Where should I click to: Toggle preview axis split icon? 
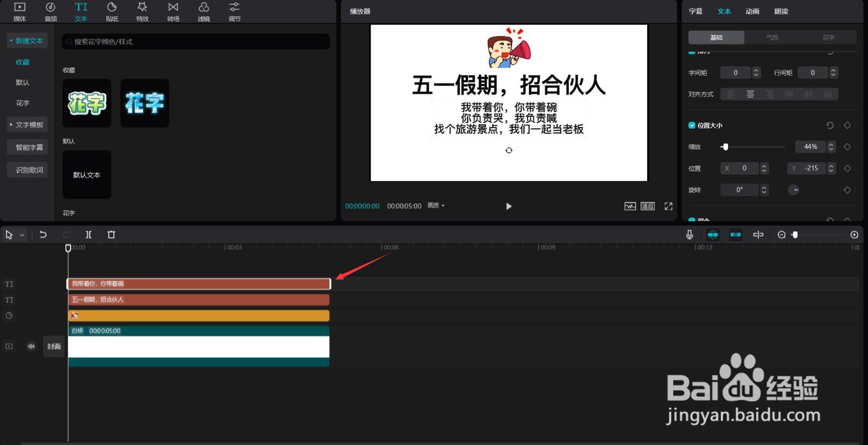tap(758, 235)
